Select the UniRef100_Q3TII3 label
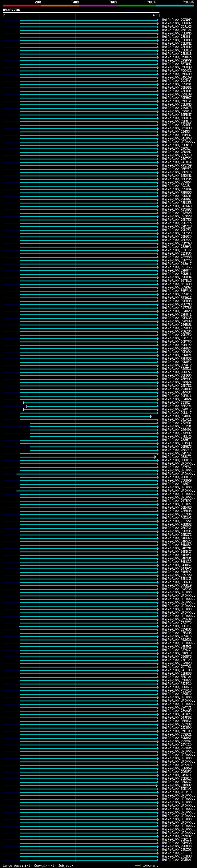 click(x=177, y=853)
